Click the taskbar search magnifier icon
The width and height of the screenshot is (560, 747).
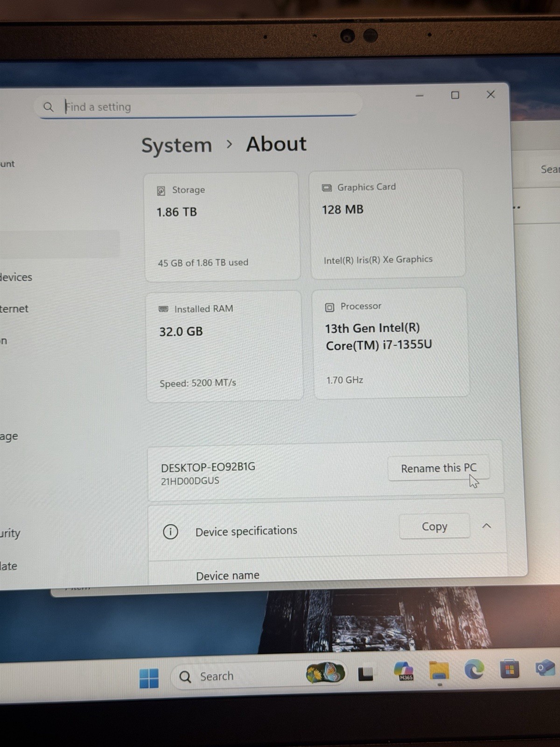[x=185, y=677]
